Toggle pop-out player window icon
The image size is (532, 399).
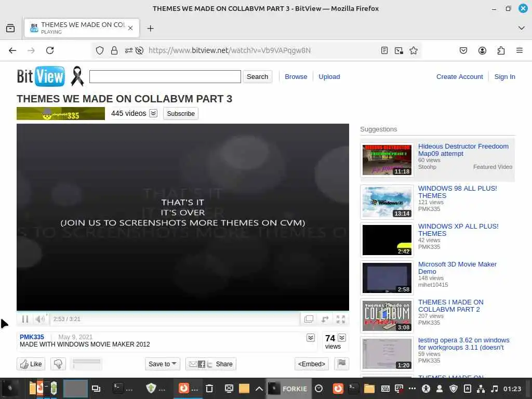click(309, 319)
